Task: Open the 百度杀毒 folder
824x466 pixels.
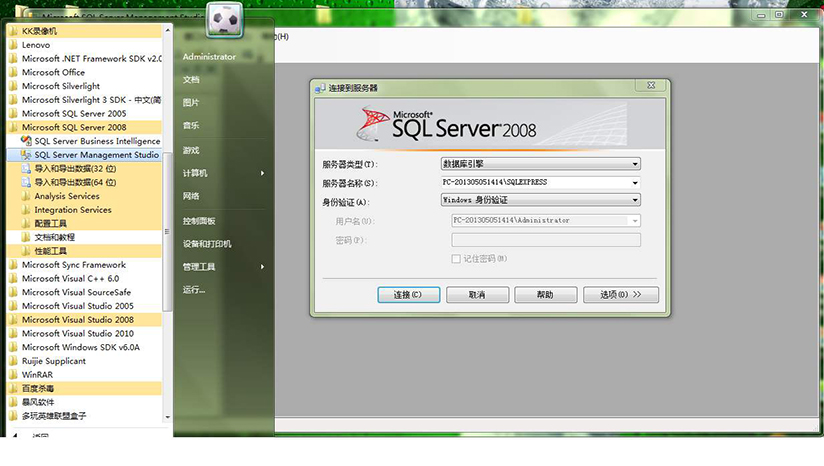Action: pos(84,388)
